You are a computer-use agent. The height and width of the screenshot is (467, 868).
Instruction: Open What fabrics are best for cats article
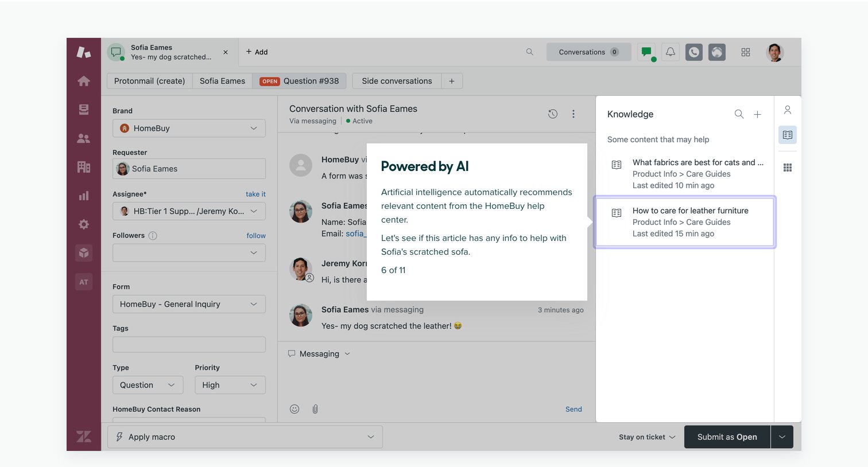[684, 173]
